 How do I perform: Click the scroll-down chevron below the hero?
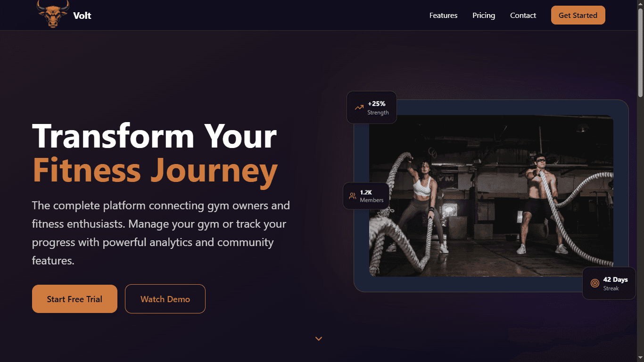click(319, 338)
